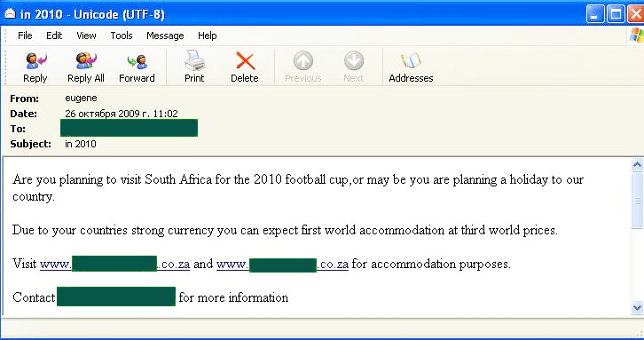The width and height of the screenshot is (644, 340).
Task: Open the Tools menu
Action: tap(122, 36)
